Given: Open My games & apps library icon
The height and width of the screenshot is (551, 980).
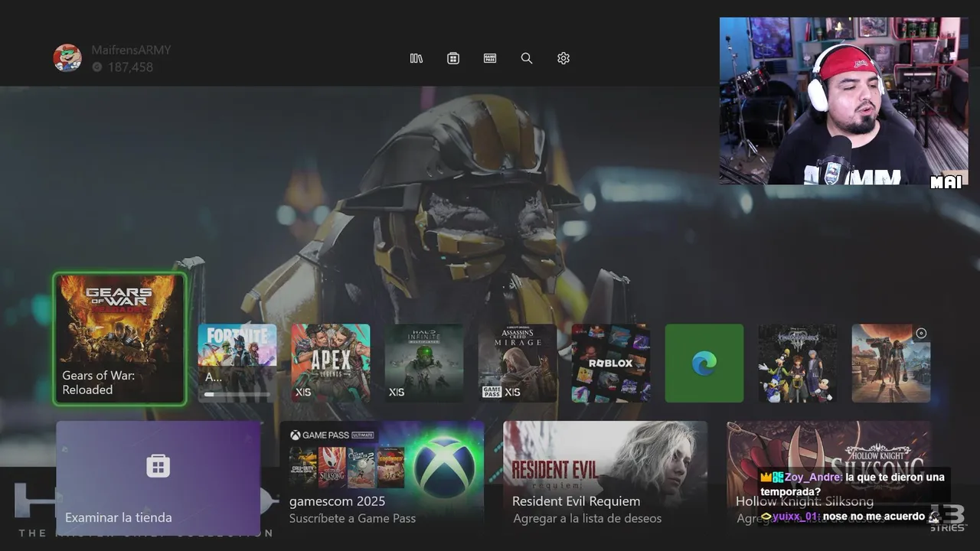Looking at the screenshot, I should (x=416, y=58).
